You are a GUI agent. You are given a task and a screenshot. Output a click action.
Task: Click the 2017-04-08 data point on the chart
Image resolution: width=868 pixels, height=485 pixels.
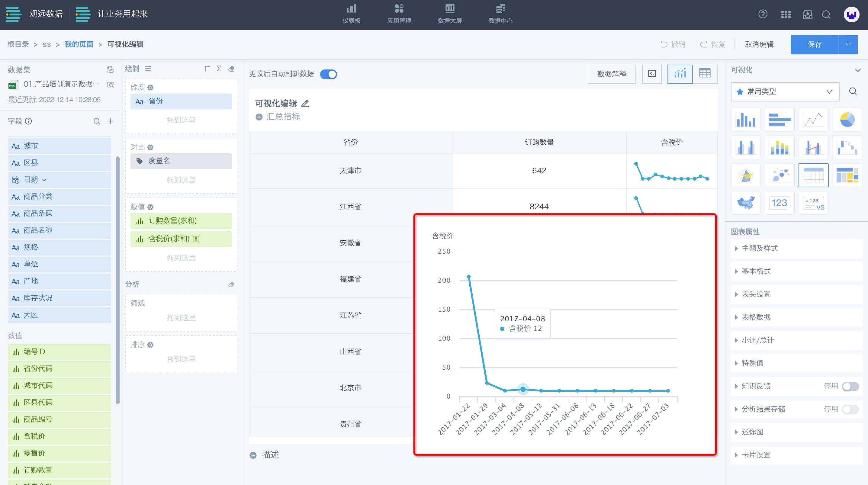point(523,389)
